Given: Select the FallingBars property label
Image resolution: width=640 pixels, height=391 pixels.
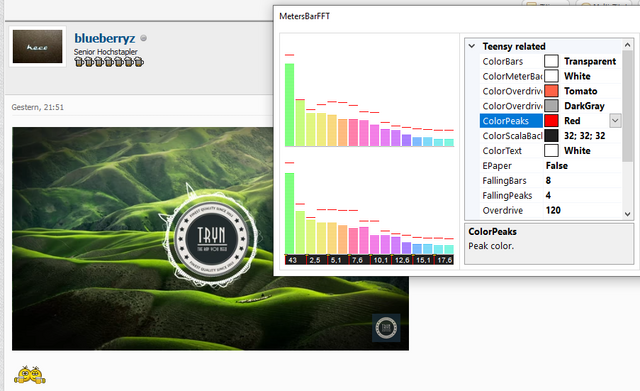Looking at the screenshot, I should coord(504,180).
